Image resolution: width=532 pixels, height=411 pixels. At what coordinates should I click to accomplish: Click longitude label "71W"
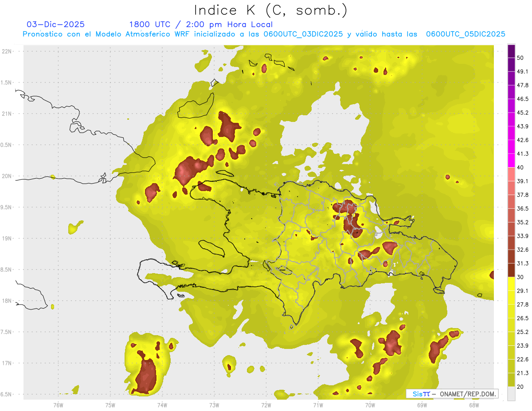(318, 405)
